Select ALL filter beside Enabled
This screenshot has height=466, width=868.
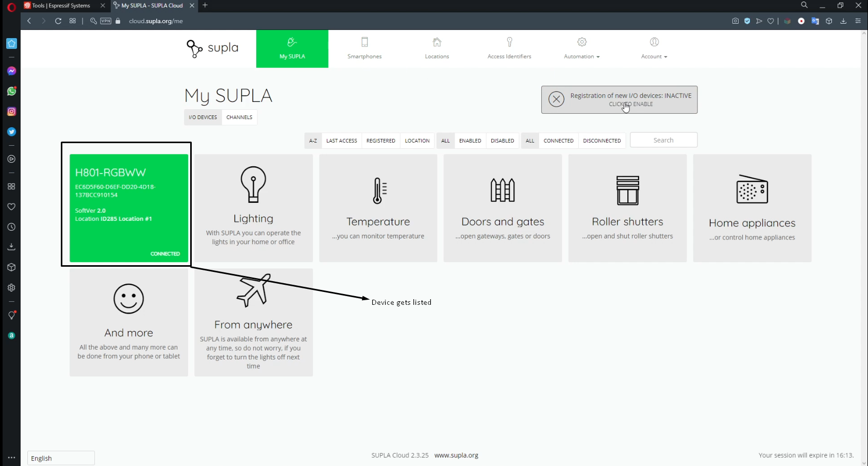tap(445, 141)
